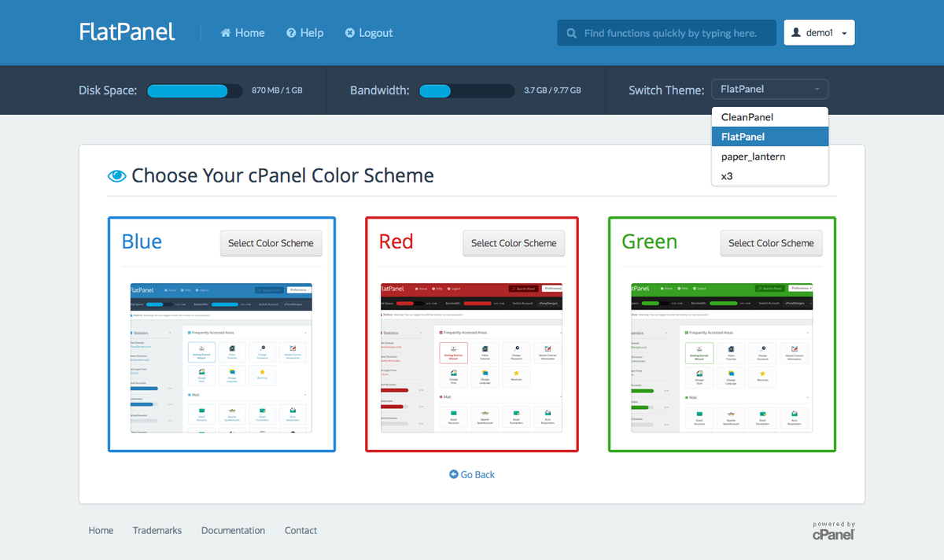This screenshot has height=560, width=944.
Task: Choose FlatPanel from theme list
Action: tap(769, 137)
